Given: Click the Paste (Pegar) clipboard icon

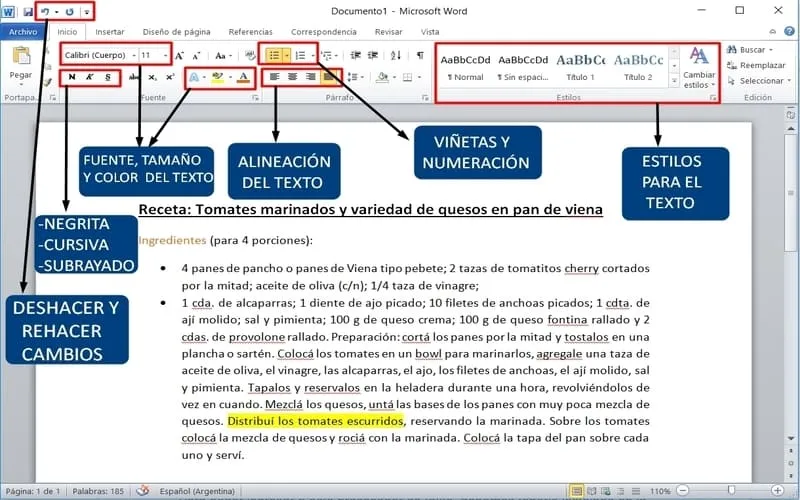Looking at the screenshot, I should (x=20, y=58).
